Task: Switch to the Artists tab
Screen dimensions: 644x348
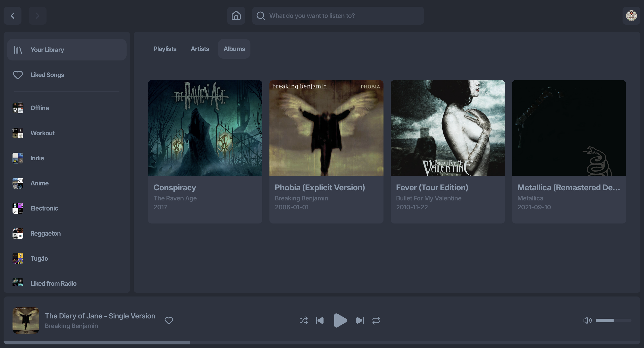Action: pyautogui.click(x=200, y=49)
